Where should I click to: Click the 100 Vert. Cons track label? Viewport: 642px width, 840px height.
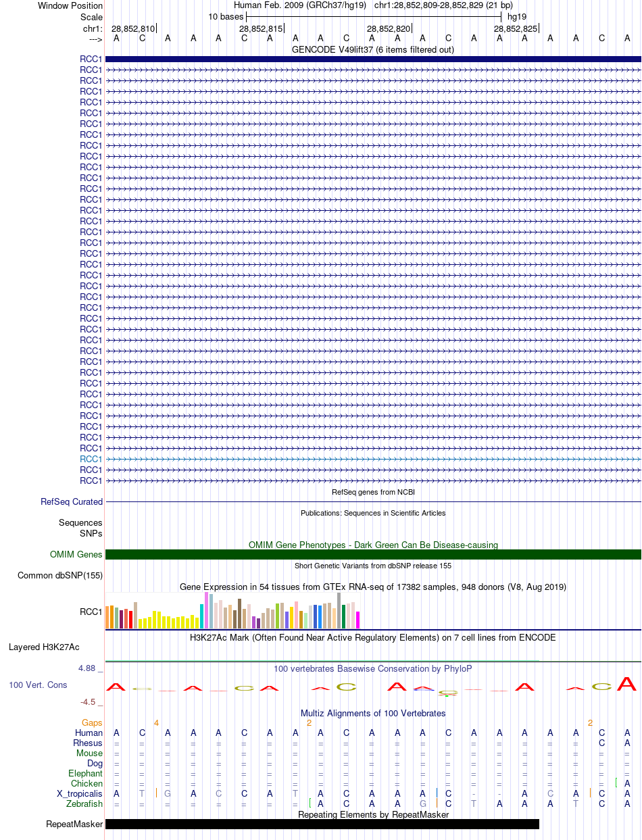(38, 685)
